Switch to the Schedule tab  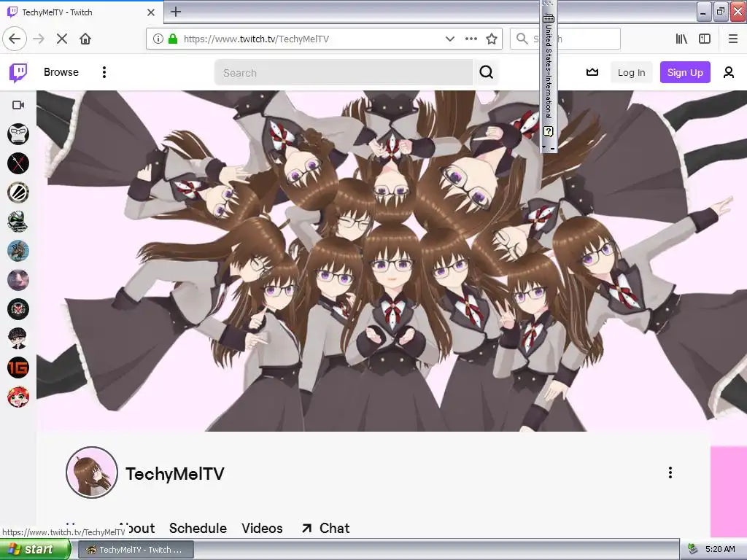[x=198, y=528]
